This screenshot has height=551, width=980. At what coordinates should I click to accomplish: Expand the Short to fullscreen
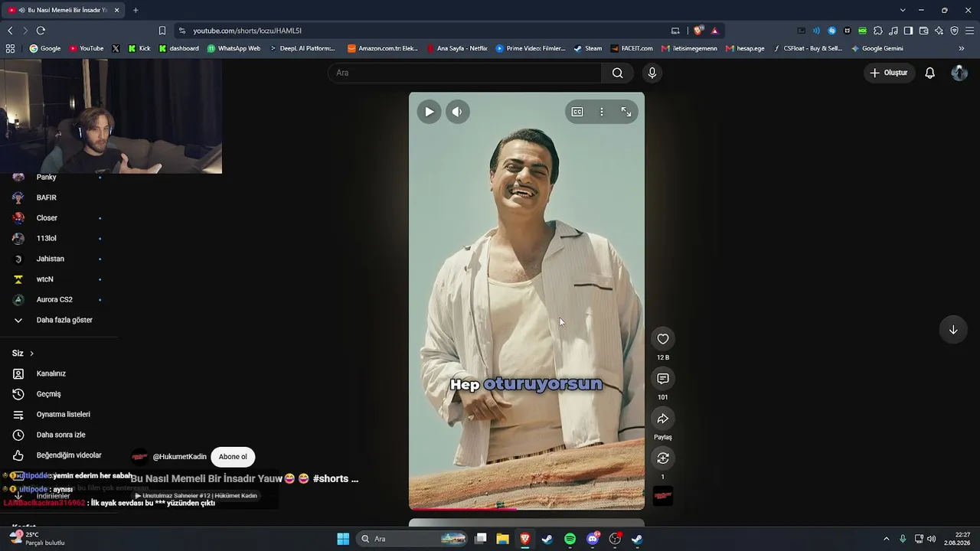coord(626,112)
